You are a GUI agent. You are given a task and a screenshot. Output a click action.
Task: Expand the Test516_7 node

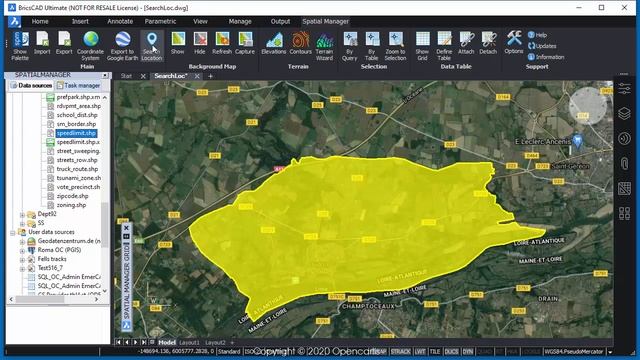tap(22, 268)
